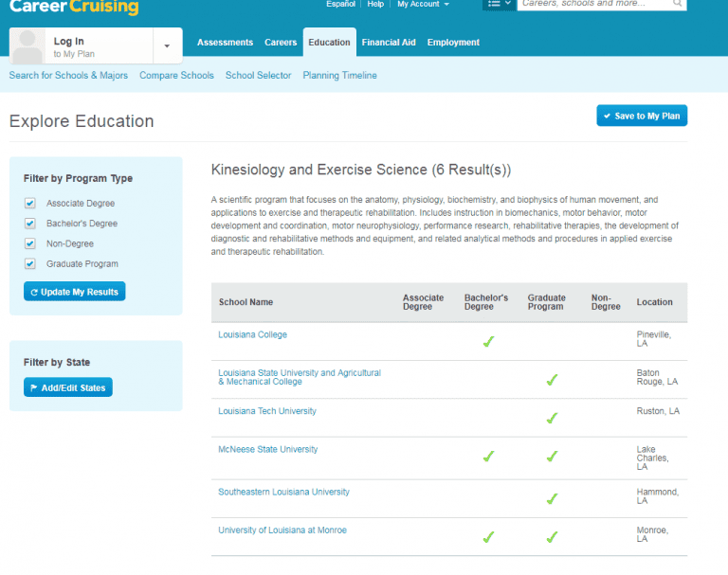Click Louisiana at Monroe Bachelor's Degree checkmark
The image size is (728, 575).
(x=488, y=537)
